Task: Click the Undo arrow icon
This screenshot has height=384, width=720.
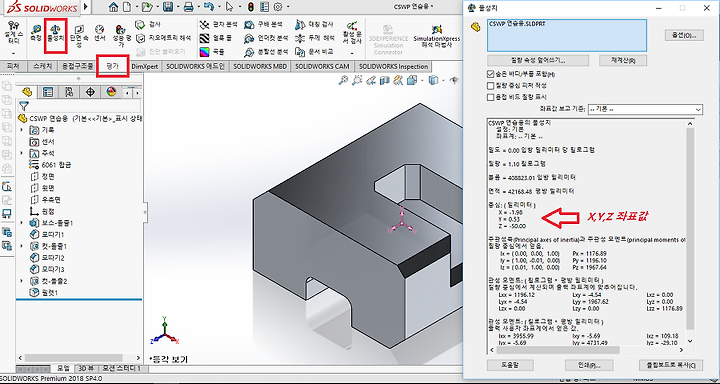Action: click(210, 7)
